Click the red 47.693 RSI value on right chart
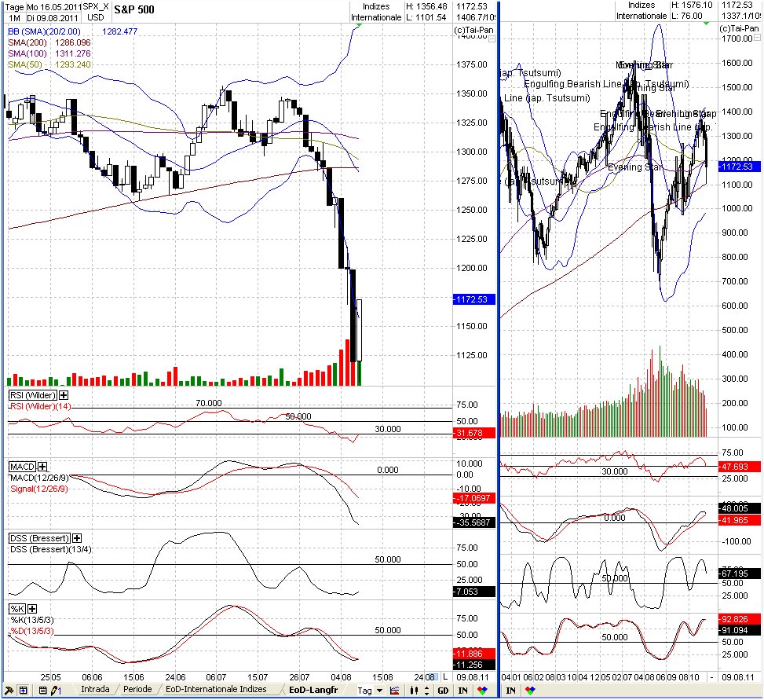This screenshot has width=764, height=700. click(x=739, y=467)
